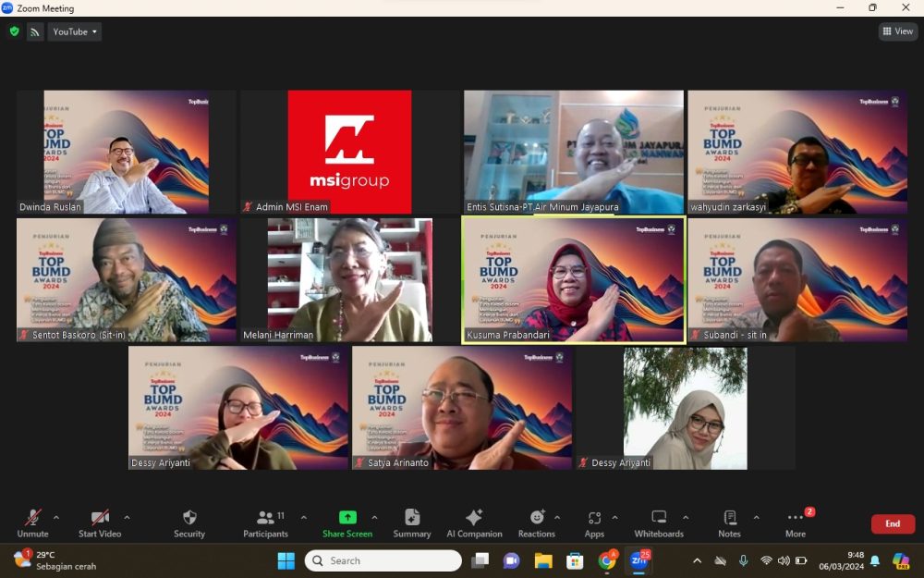Launch the AI Companion

click(474, 523)
